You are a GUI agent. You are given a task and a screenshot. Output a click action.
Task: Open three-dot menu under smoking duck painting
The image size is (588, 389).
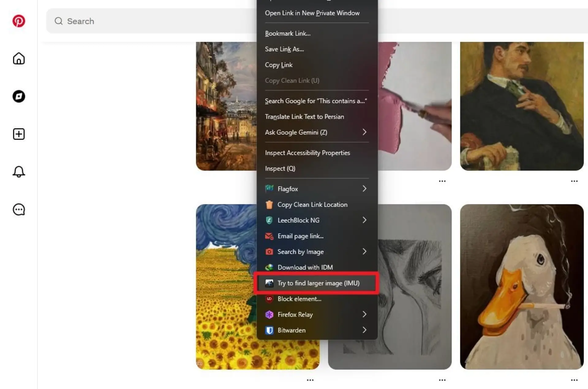coord(574,380)
